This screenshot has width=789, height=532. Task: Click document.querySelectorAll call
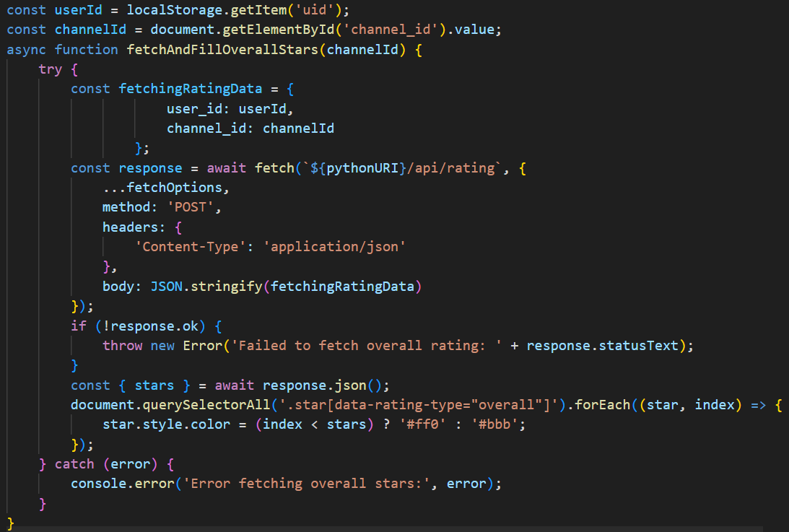point(170,405)
